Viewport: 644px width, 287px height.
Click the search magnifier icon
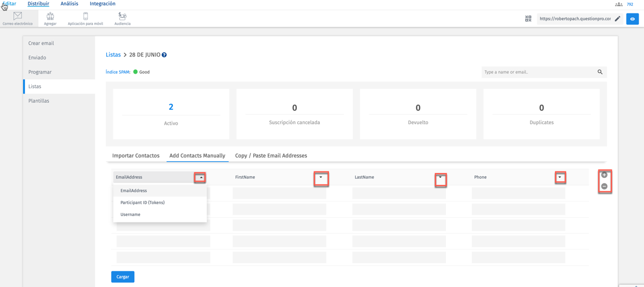click(600, 72)
